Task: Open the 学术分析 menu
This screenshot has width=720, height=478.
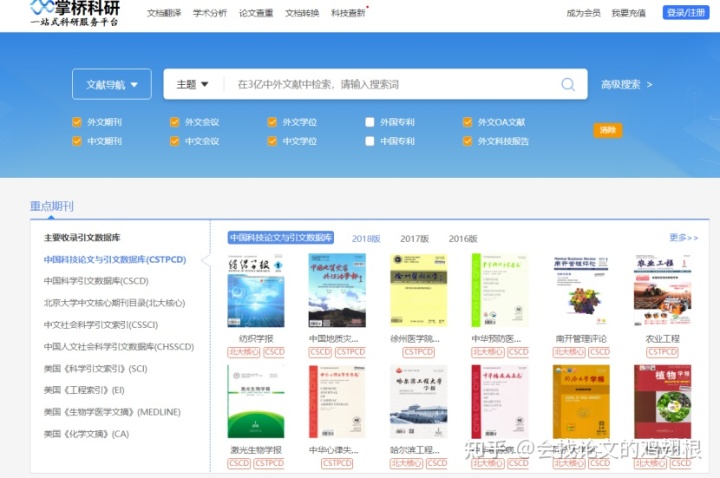Action: [x=210, y=13]
